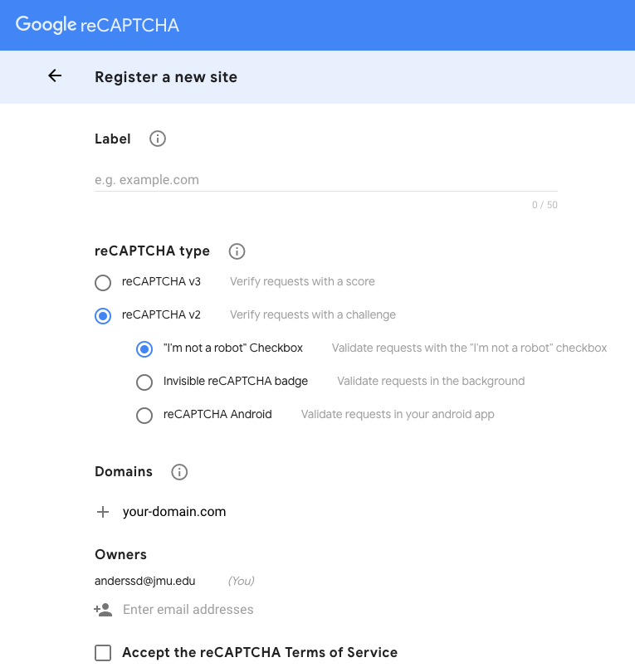The width and height of the screenshot is (635, 672).
Task: Click the owner email anderssd@jmu.edu
Action: pyautogui.click(x=145, y=581)
